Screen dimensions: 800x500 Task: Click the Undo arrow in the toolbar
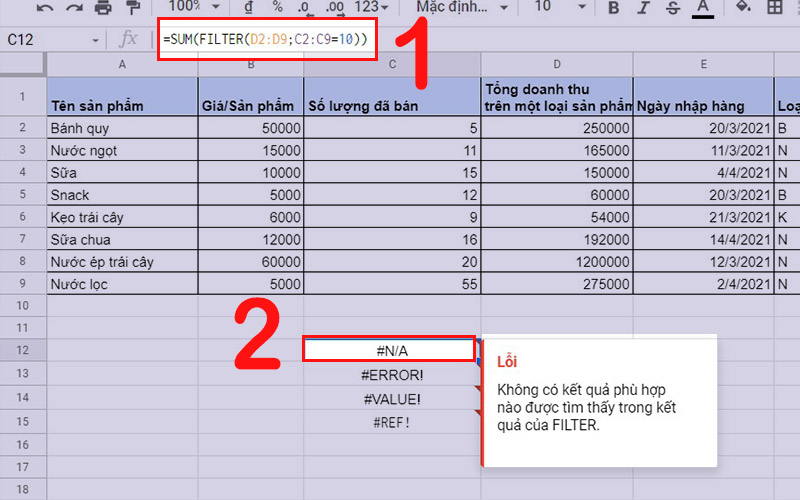pyautogui.click(x=45, y=8)
